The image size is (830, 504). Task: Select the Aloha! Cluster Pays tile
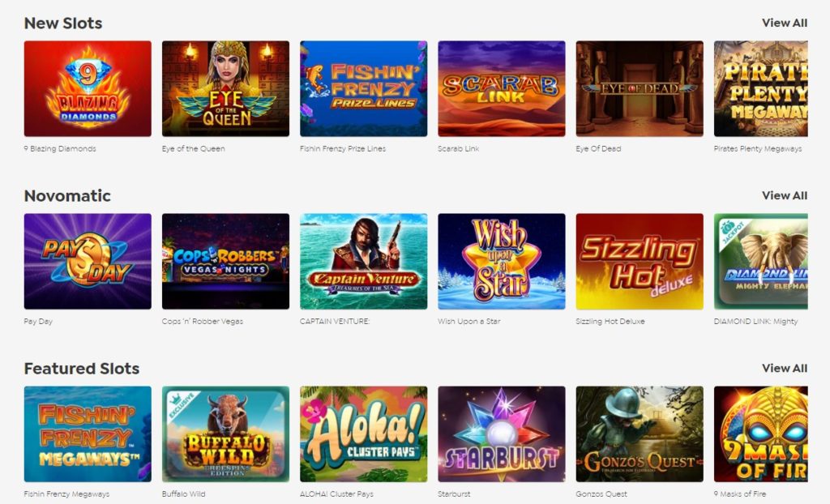pyautogui.click(x=364, y=434)
